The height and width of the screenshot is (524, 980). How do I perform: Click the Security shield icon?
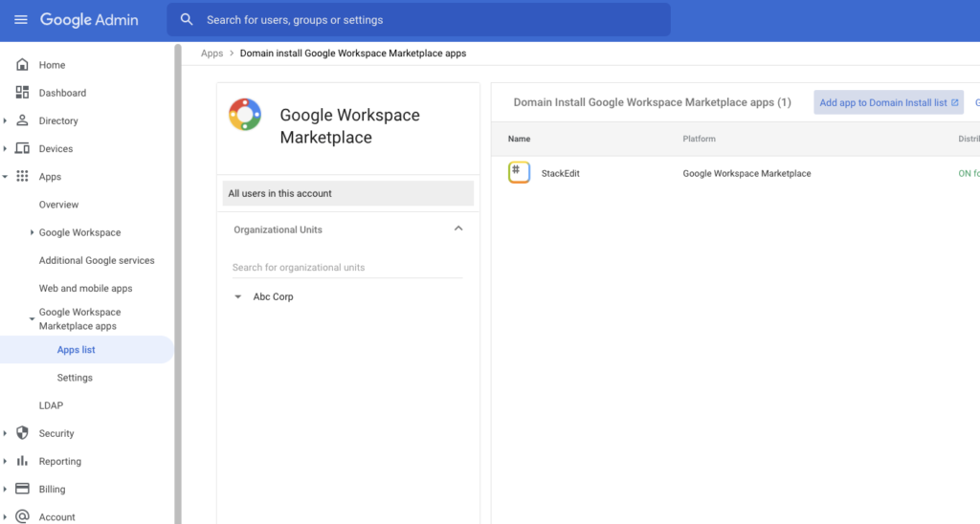(23, 433)
